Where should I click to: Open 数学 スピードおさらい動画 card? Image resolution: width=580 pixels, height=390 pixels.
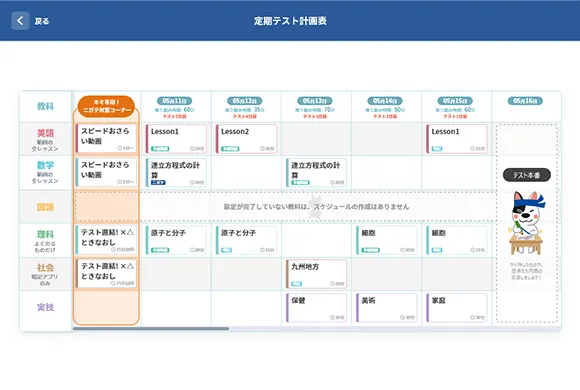106,172
